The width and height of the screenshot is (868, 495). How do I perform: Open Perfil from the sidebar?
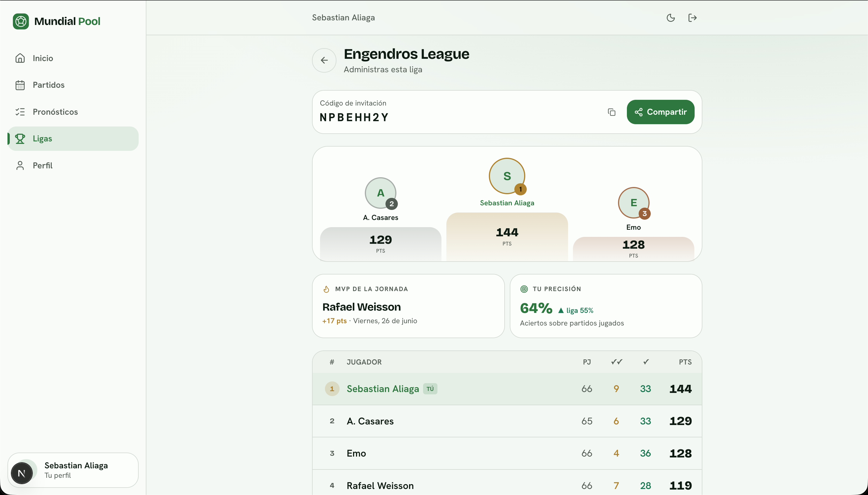click(73, 165)
